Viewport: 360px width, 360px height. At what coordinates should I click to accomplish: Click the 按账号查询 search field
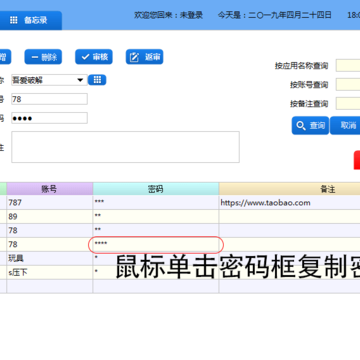pyautogui.click(x=348, y=85)
